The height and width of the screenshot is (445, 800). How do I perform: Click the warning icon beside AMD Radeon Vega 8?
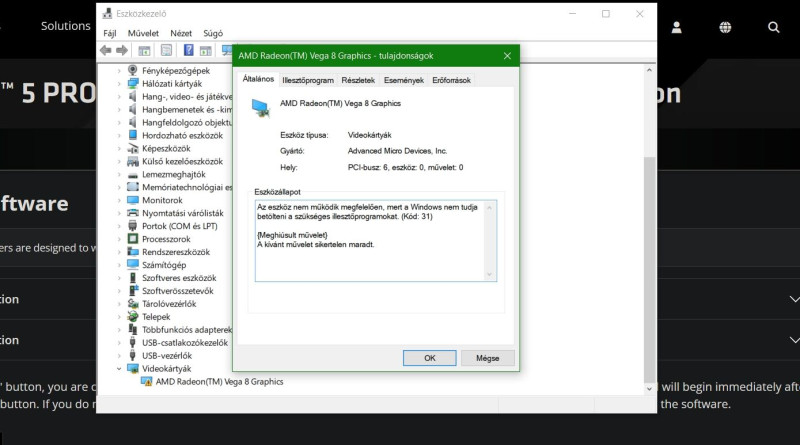pyautogui.click(x=146, y=381)
